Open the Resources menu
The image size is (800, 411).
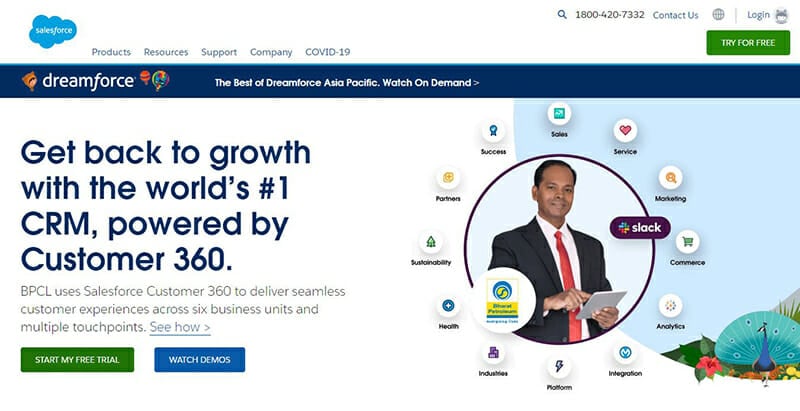click(166, 52)
